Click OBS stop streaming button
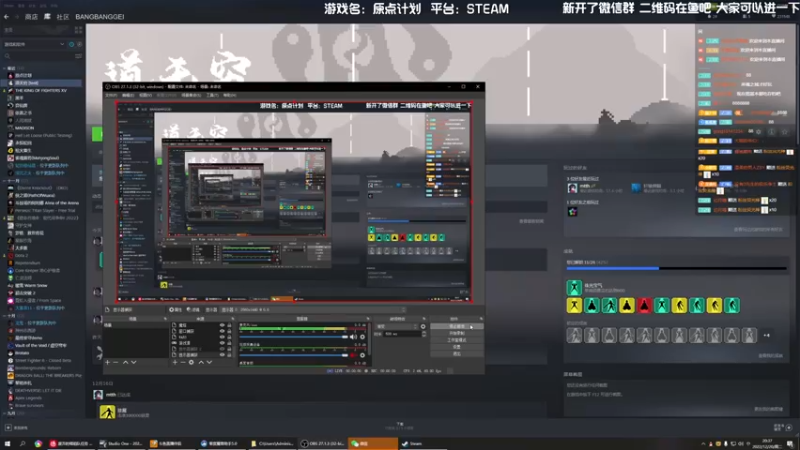 pos(457,327)
